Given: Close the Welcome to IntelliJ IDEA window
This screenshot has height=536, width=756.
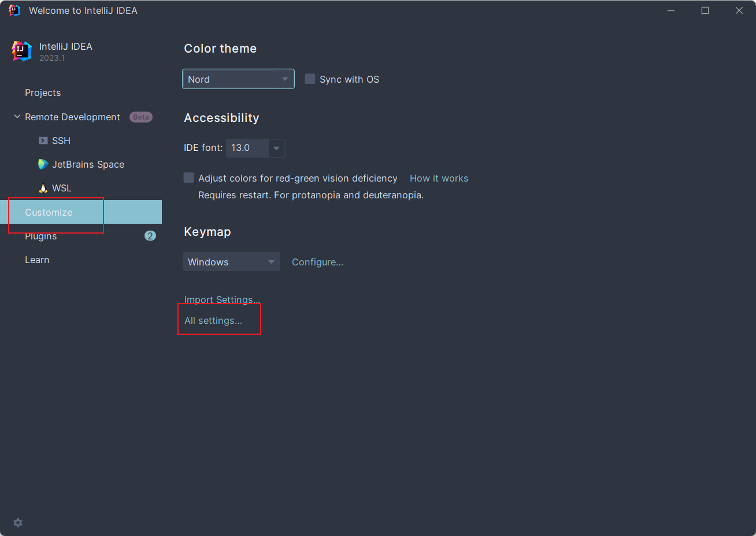Looking at the screenshot, I should [739, 10].
